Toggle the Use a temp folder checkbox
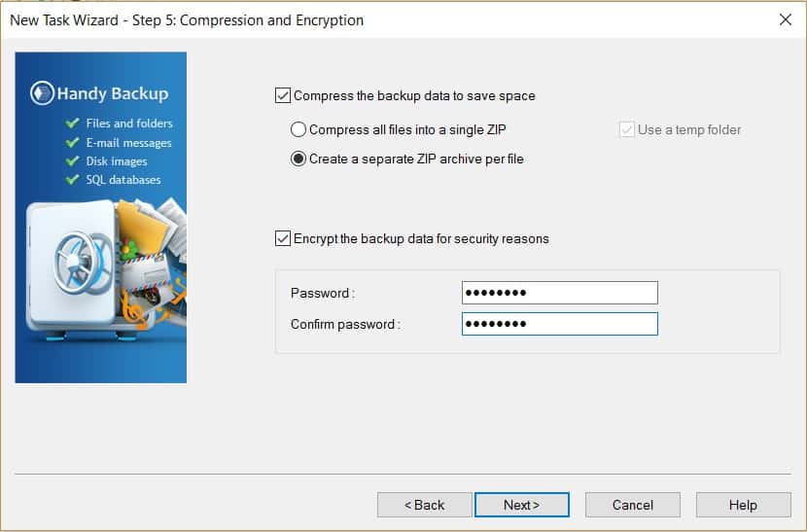The width and height of the screenshot is (807, 532). pyautogui.click(x=626, y=129)
